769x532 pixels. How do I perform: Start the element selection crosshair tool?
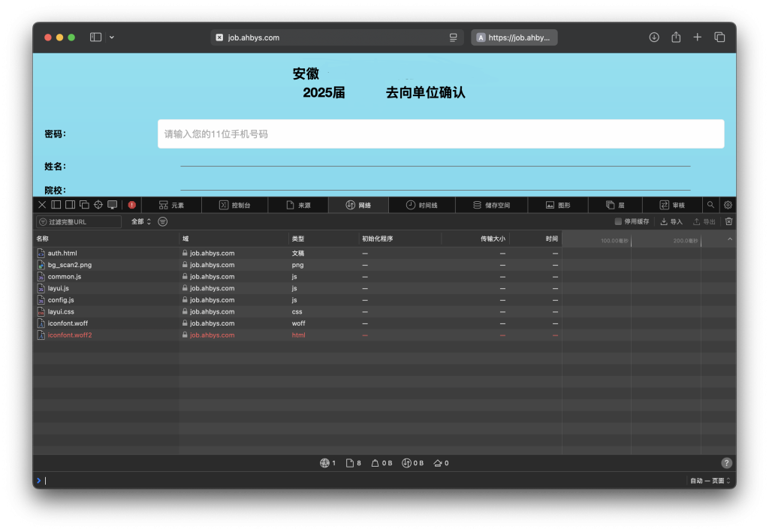[98, 205]
